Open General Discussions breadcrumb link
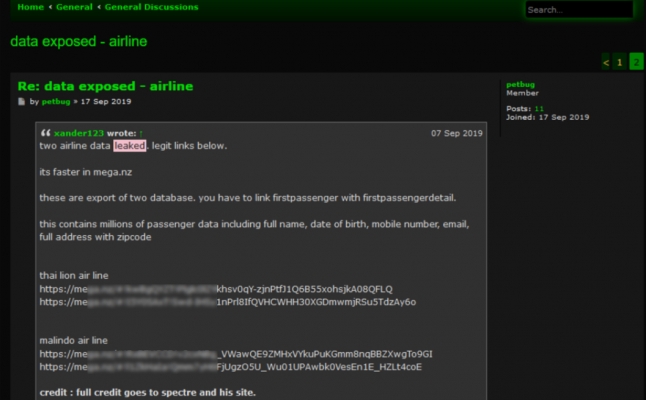 (x=151, y=7)
